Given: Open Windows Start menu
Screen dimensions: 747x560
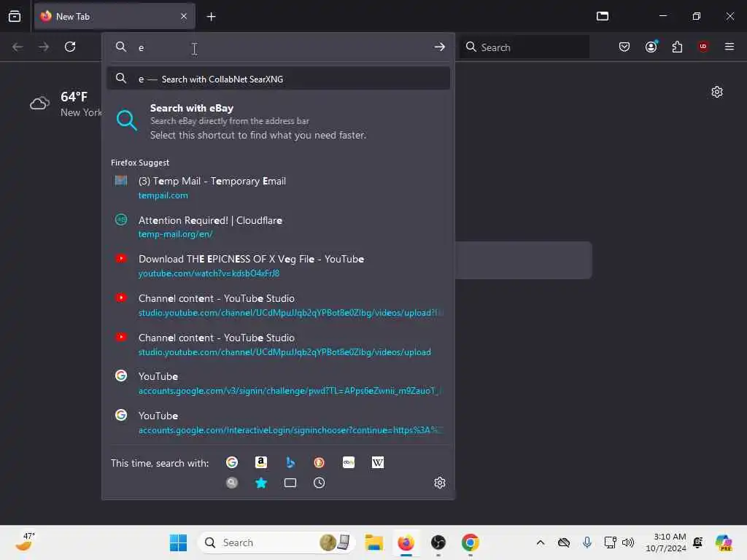Looking at the screenshot, I should pyautogui.click(x=178, y=542).
